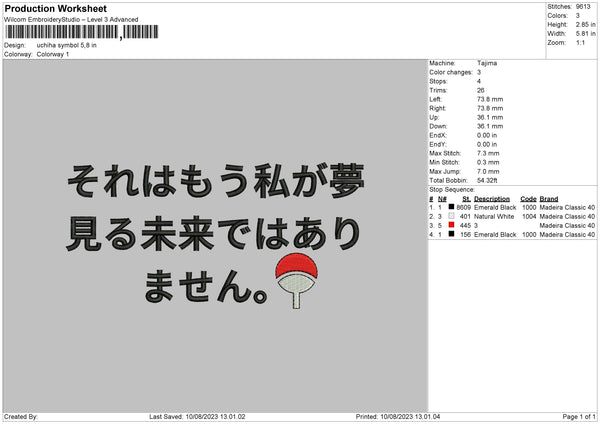Image resolution: width=600 pixels, height=424 pixels.
Task: Click 'Natural White' description in row 2
Action: click(494, 217)
